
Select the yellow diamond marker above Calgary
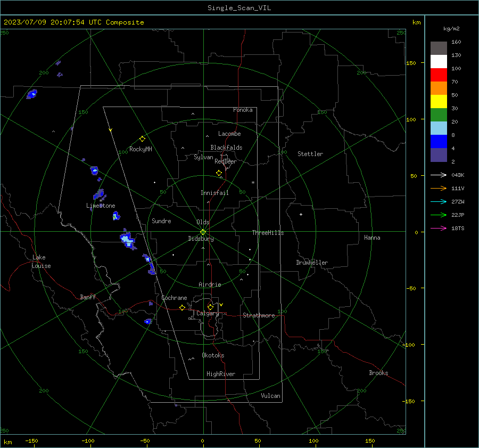coord(210,307)
